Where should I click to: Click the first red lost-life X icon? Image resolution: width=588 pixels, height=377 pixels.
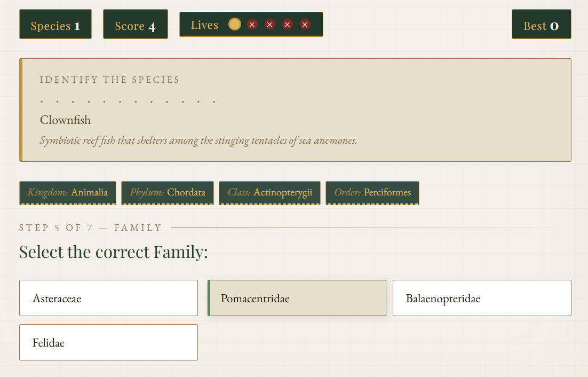pos(252,25)
